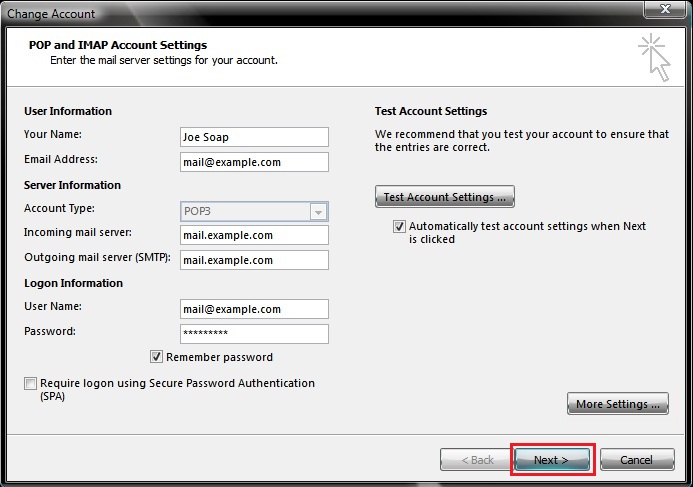This screenshot has height=487, width=693.
Task: Edit the Outgoing mail server (SMTP) field
Action: click(x=254, y=260)
